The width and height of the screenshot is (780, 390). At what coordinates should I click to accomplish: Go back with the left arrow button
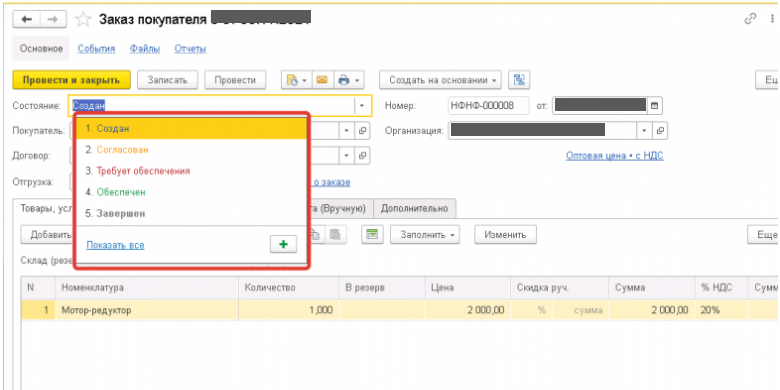pos(26,19)
